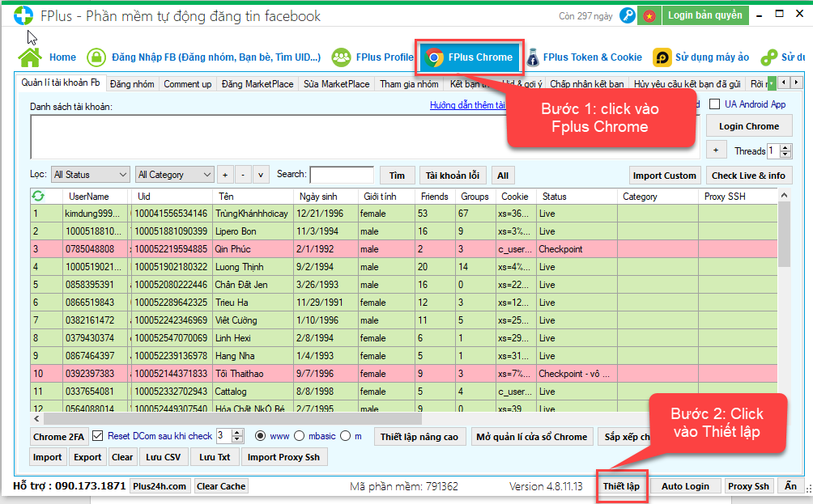The image size is (813, 504).
Task: Open the green tab list dropdown arrow
Action: pos(772,83)
